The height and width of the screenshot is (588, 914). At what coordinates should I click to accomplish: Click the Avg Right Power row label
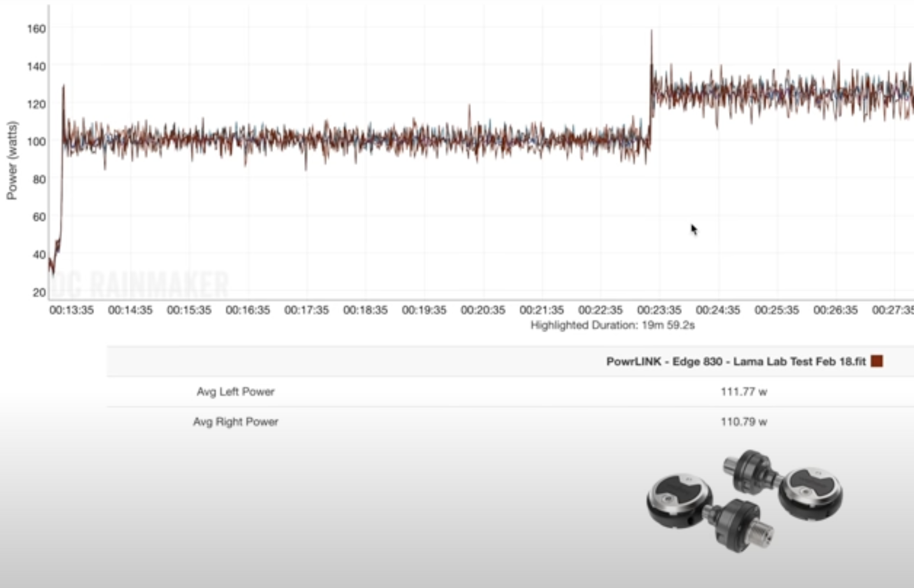pos(235,421)
